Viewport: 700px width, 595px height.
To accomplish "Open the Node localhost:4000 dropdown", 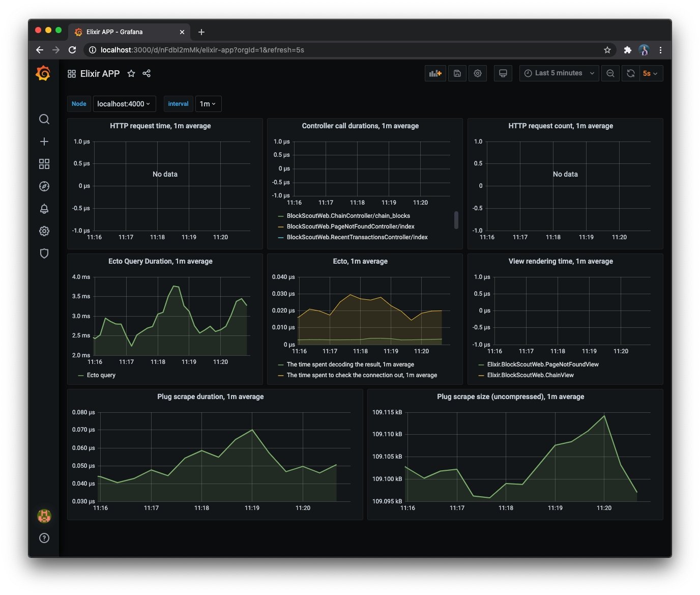I will click(124, 104).
